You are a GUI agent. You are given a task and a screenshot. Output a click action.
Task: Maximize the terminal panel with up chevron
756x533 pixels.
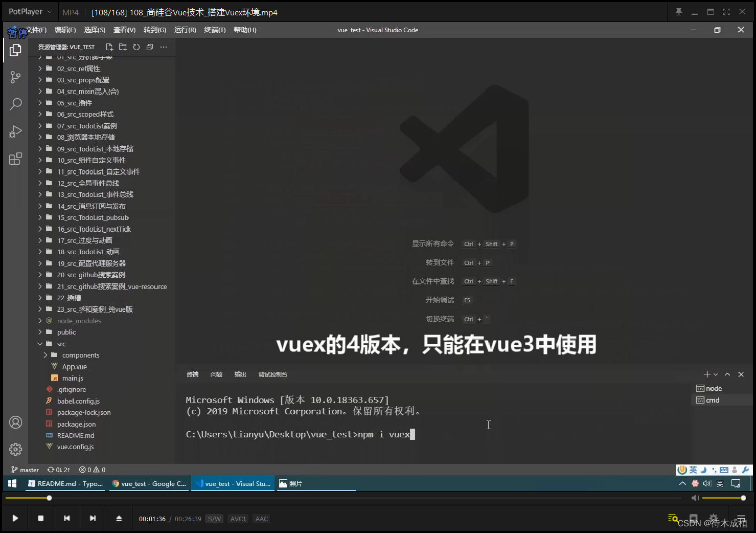click(727, 374)
